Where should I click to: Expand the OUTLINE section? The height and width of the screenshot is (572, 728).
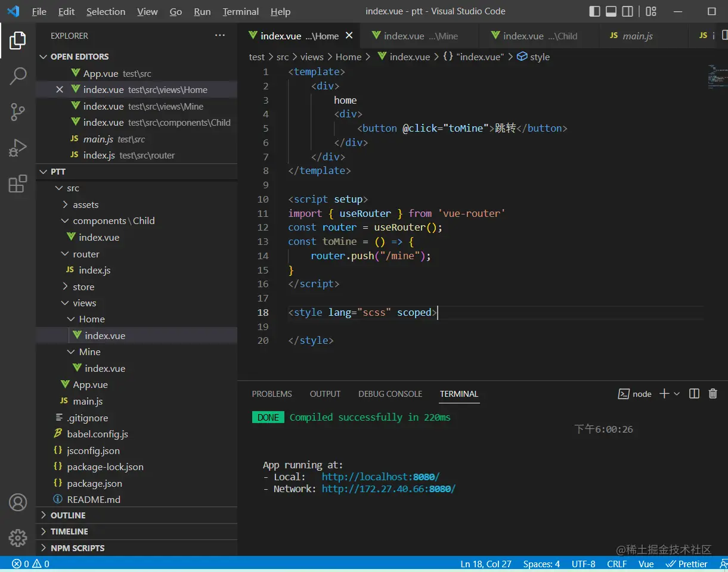(68, 515)
